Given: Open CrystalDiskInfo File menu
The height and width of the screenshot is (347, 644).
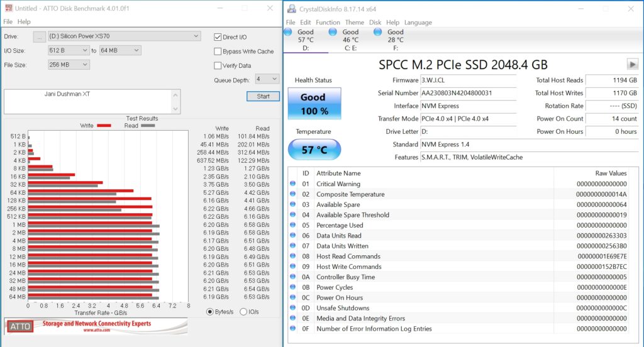Looking at the screenshot, I should pyautogui.click(x=291, y=22).
